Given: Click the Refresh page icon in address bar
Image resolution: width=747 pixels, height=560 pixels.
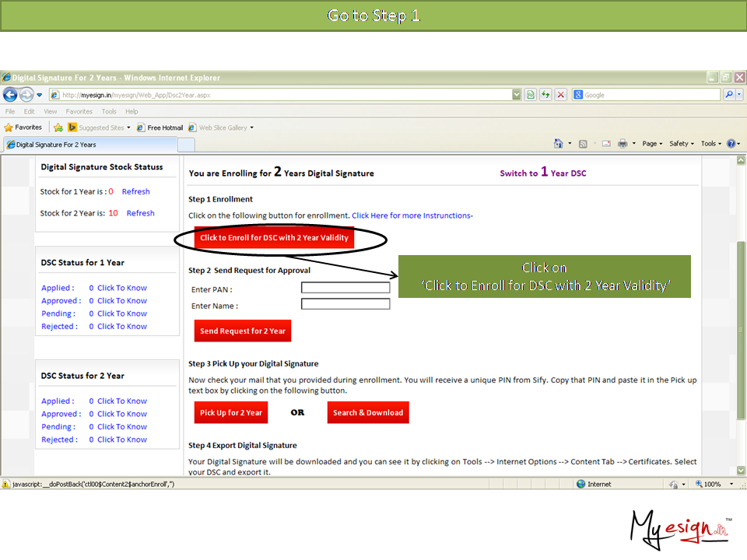Looking at the screenshot, I should tap(545, 95).
